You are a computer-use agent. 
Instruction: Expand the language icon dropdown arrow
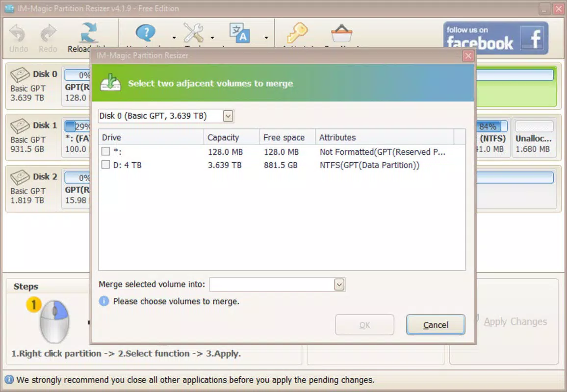pos(266,38)
